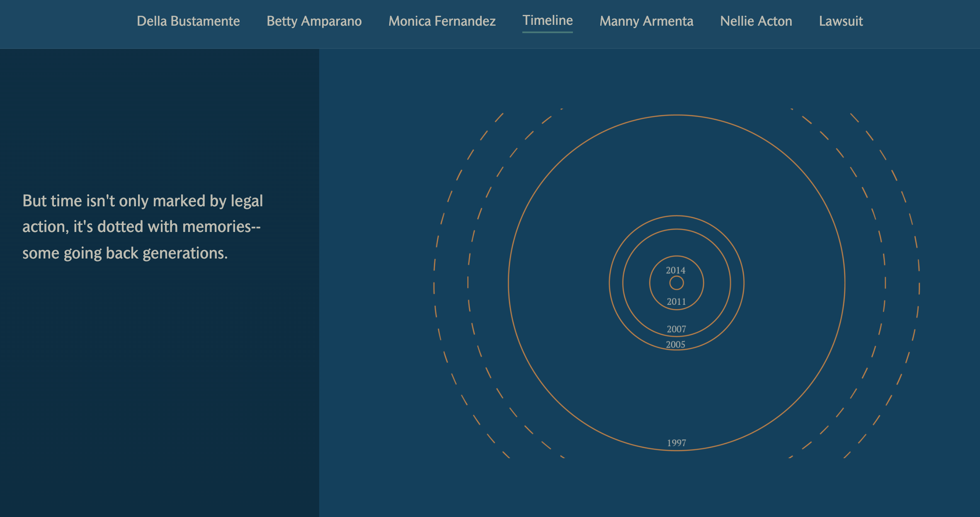
Task: Navigate to the Lawsuit section
Action: [x=841, y=21]
